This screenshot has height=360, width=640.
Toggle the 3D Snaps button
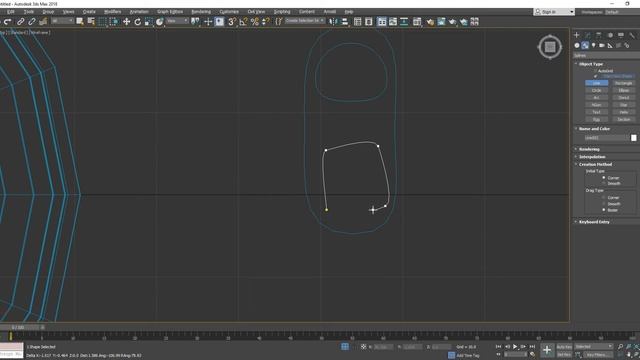tap(231, 22)
